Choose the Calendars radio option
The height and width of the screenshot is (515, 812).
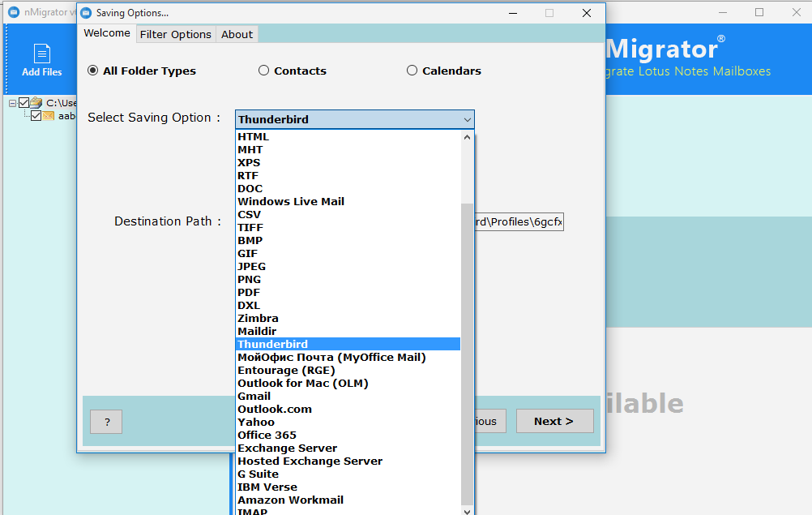coord(412,71)
